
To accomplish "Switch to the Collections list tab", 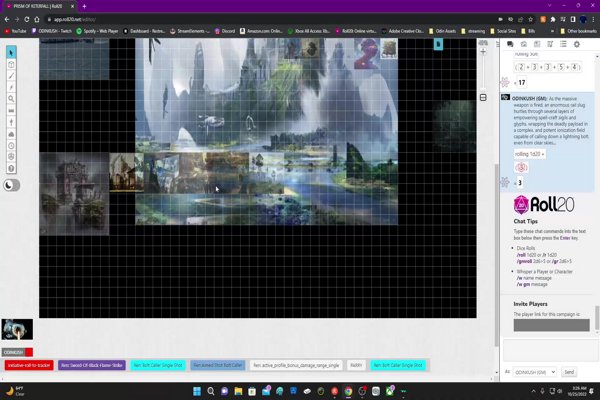I will coord(563,44).
